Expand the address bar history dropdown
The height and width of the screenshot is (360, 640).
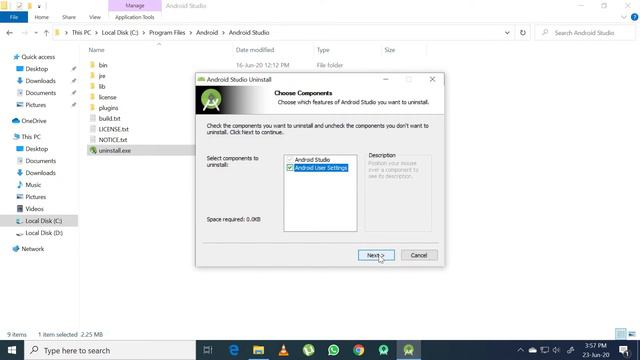pos(507,33)
